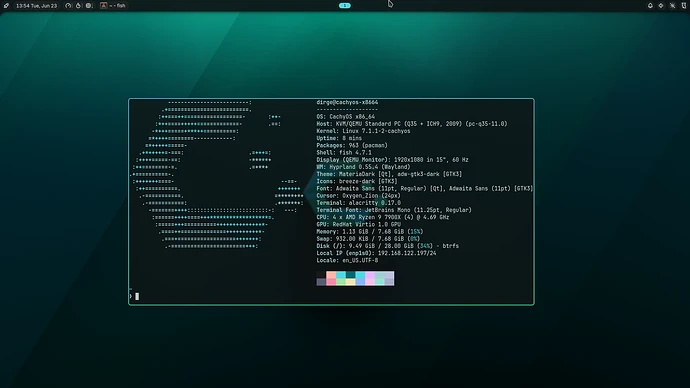Click the 'WM: Hyprland' line
This screenshot has width=690, height=388.
(363, 167)
